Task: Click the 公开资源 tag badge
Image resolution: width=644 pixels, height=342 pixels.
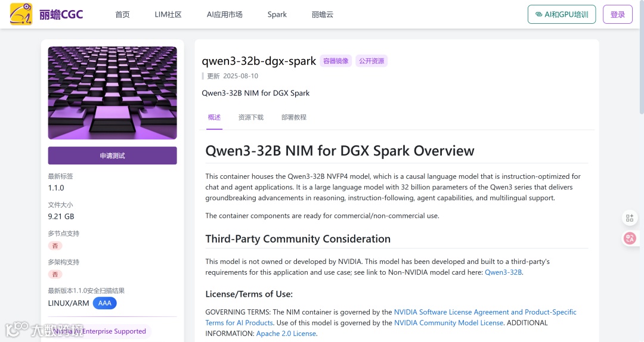Action: [x=371, y=61]
